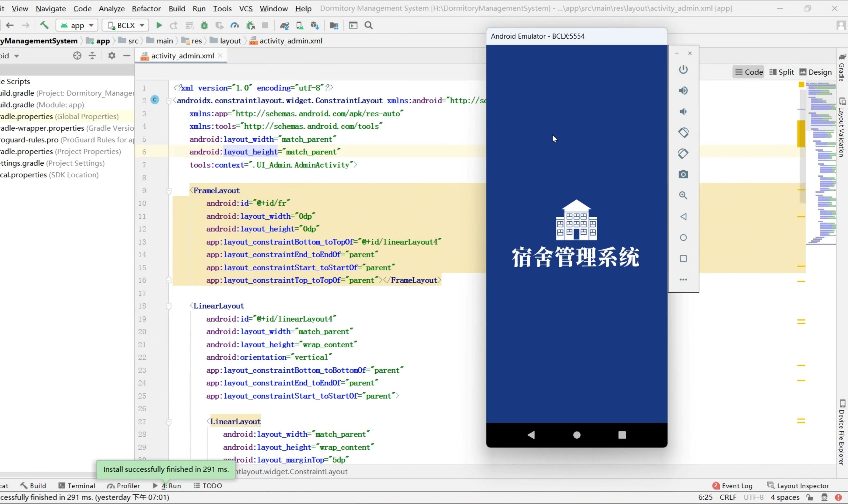The width and height of the screenshot is (848, 504).
Task: Start debugging with the Debug icon
Action: (x=204, y=25)
